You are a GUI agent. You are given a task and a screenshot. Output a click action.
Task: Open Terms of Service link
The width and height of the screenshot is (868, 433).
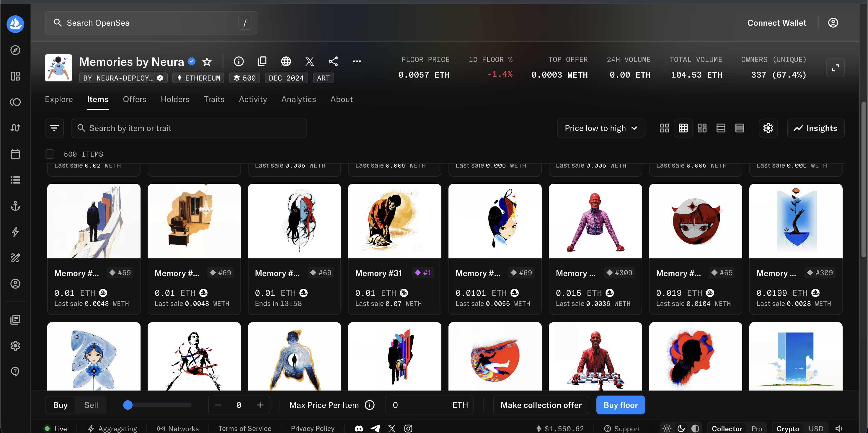click(x=245, y=428)
